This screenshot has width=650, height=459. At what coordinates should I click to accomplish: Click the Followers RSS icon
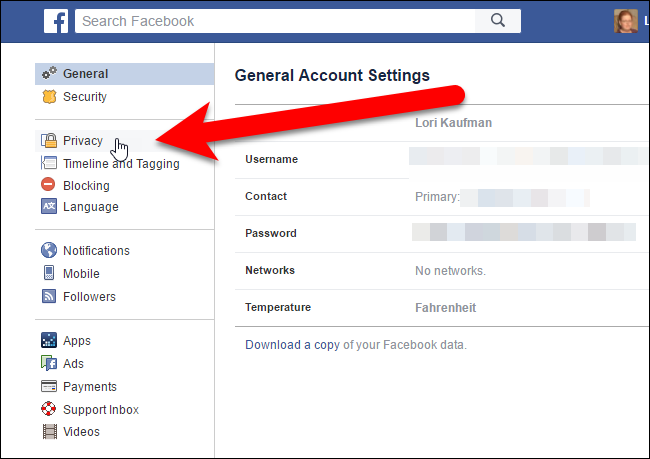(48, 297)
